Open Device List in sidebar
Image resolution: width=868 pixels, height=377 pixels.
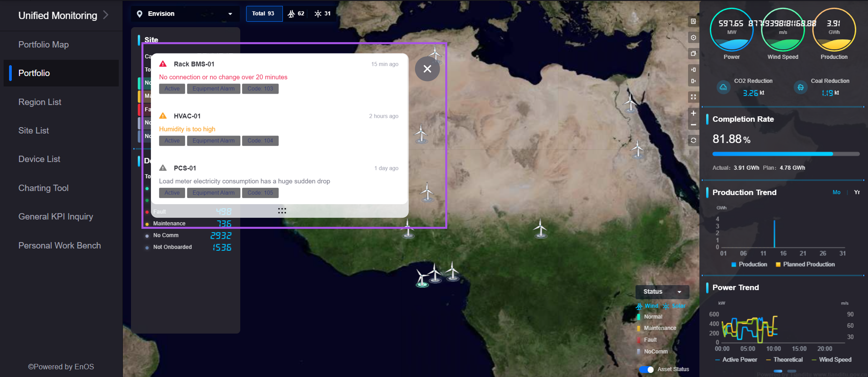click(x=39, y=159)
